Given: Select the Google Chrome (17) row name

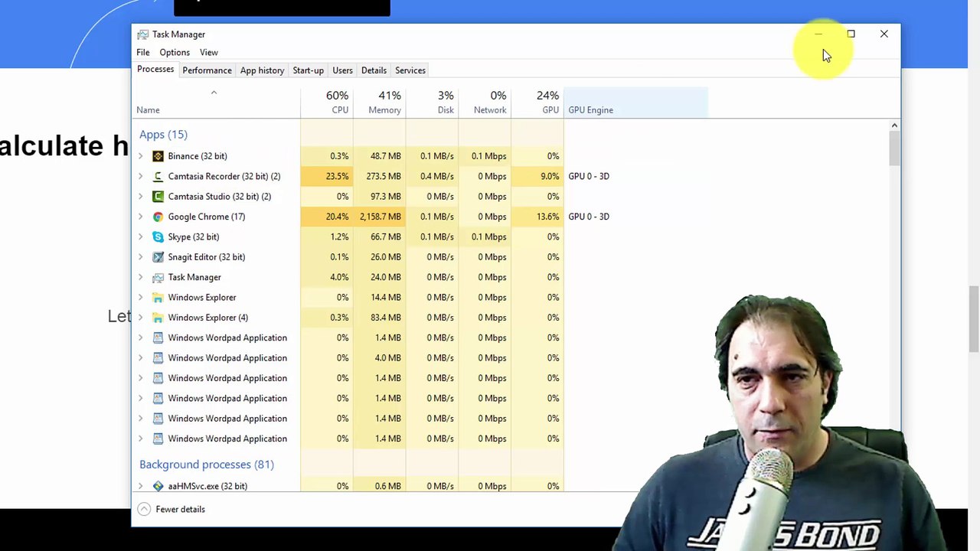Looking at the screenshot, I should click(x=207, y=217).
